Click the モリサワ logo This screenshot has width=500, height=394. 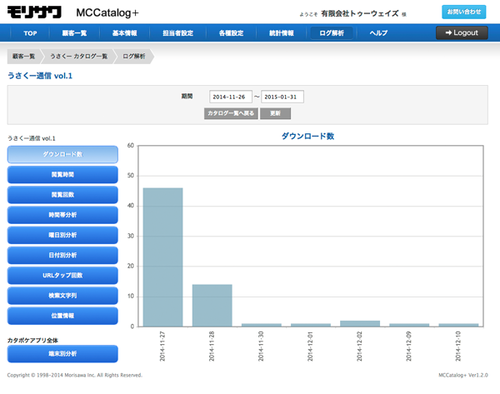(34, 12)
